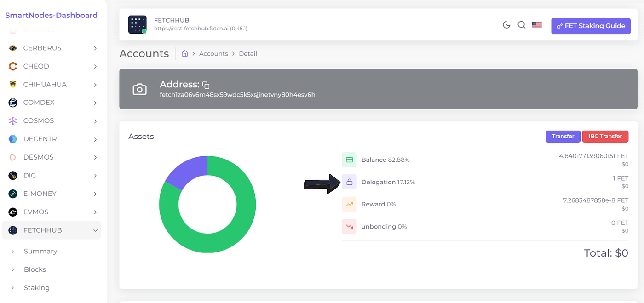Click DESMOS logo icon in sidebar

pos(13,157)
